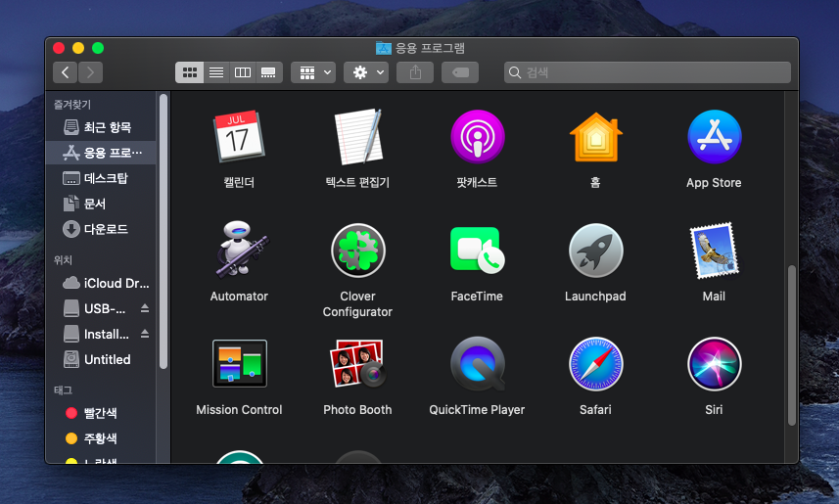
Task: Open the 캘린더 calendar app icon
Action: [239, 137]
